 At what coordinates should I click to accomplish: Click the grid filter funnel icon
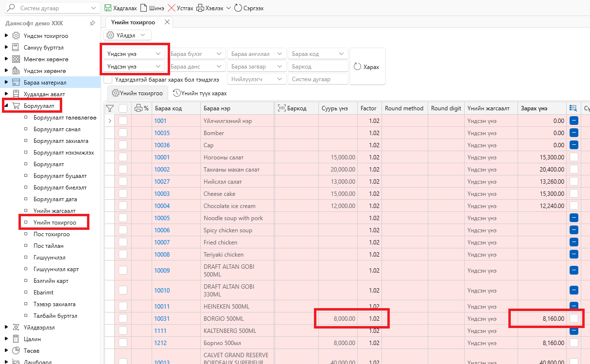[110, 108]
